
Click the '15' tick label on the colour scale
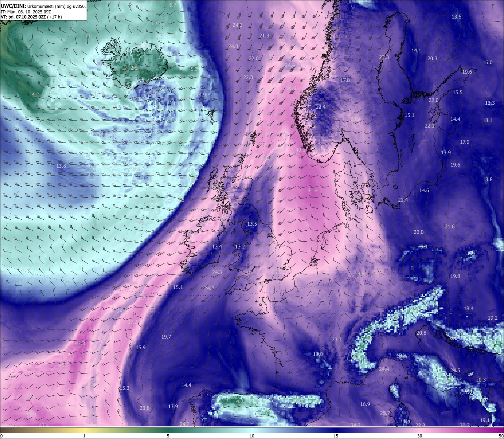coord(336,436)
